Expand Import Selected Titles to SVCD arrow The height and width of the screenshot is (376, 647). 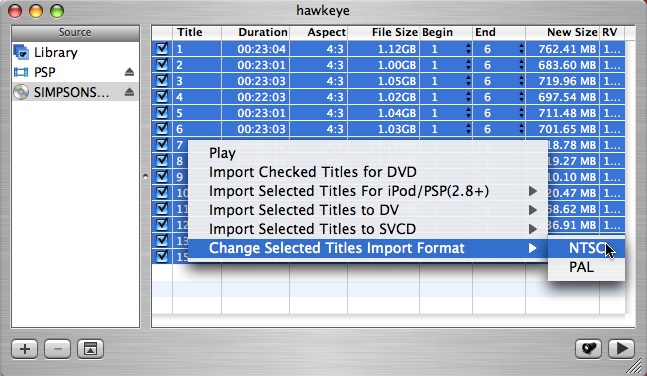pos(533,229)
